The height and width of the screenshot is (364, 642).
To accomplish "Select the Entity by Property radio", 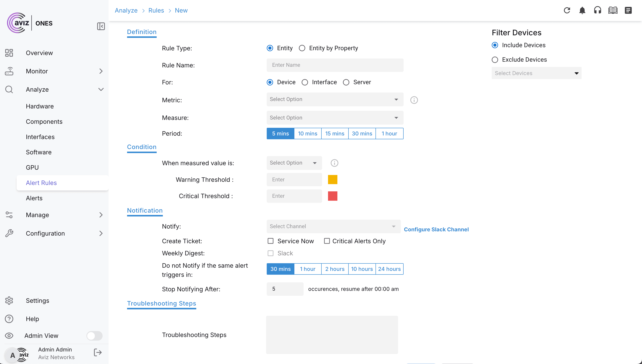I will pyautogui.click(x=302, y=48).
